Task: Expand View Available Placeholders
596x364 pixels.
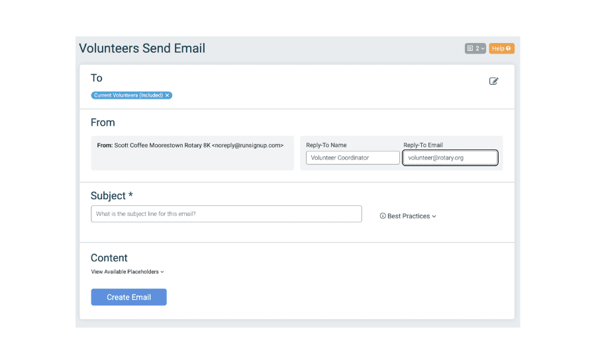Action: pyautogui.click(x=127, y=271)
